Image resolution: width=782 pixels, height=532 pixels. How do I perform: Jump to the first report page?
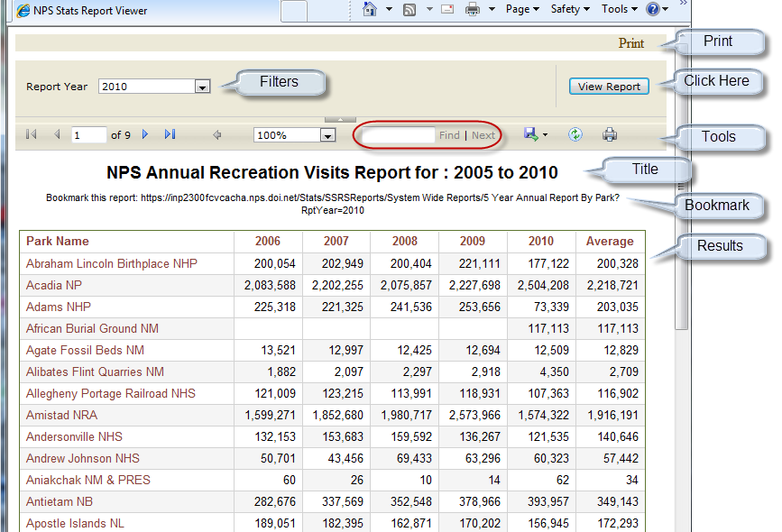[x=31, y=133]
